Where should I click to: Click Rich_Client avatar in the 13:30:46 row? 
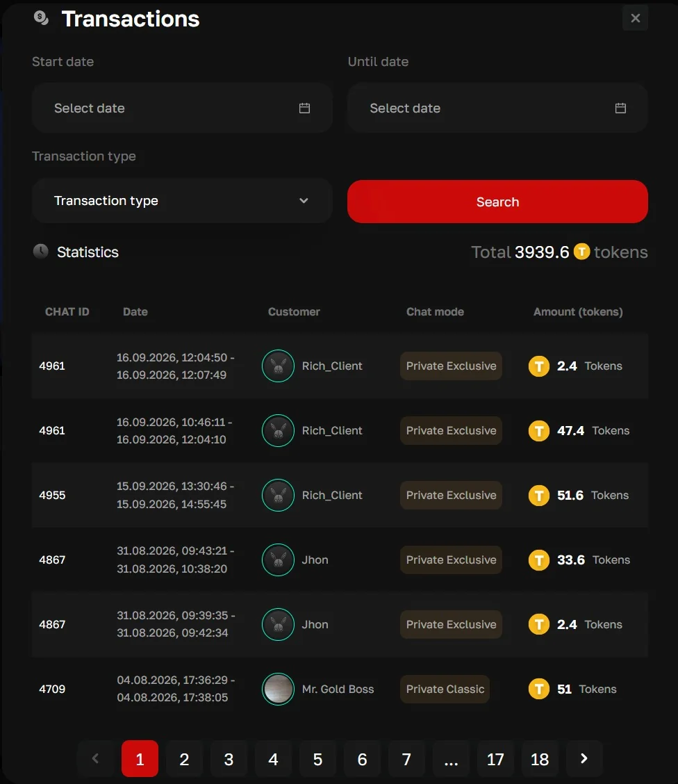[278, 495]
